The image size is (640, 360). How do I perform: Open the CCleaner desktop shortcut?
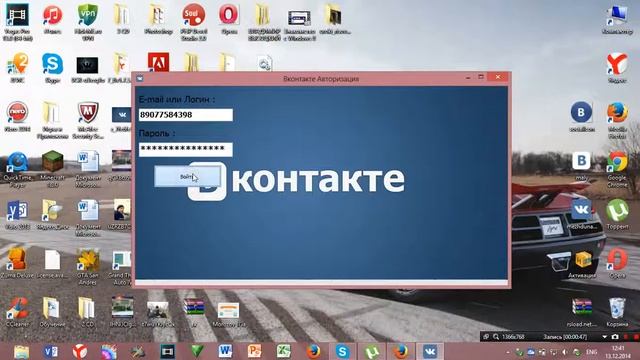tap(17, 312)
